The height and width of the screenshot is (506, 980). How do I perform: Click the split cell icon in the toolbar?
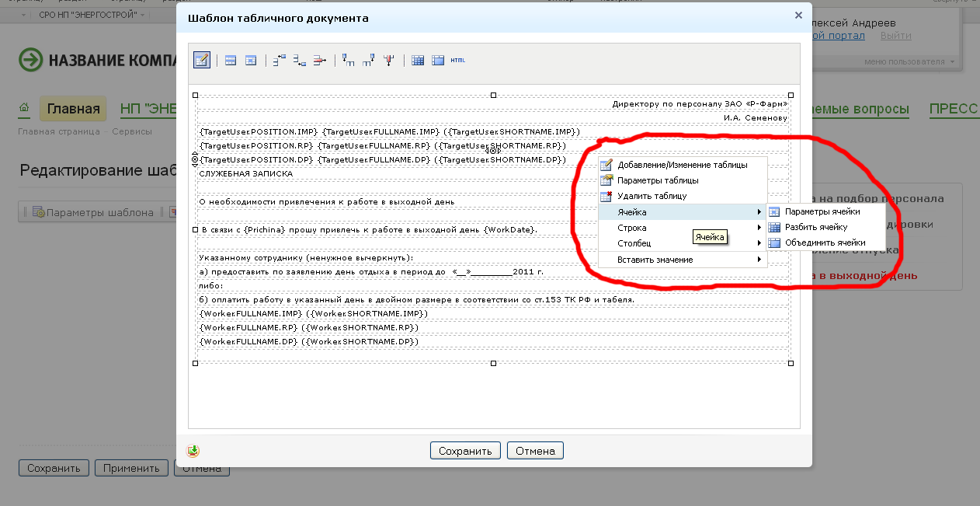[x=418, y=60]
